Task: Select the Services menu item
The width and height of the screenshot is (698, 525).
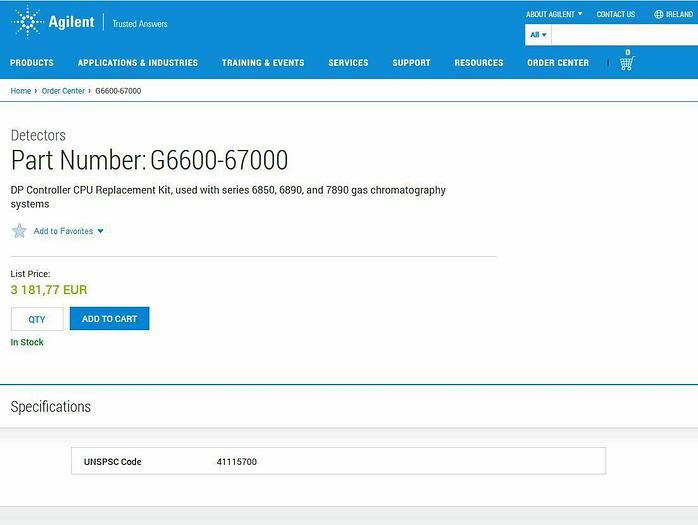Action: [348, 63]
